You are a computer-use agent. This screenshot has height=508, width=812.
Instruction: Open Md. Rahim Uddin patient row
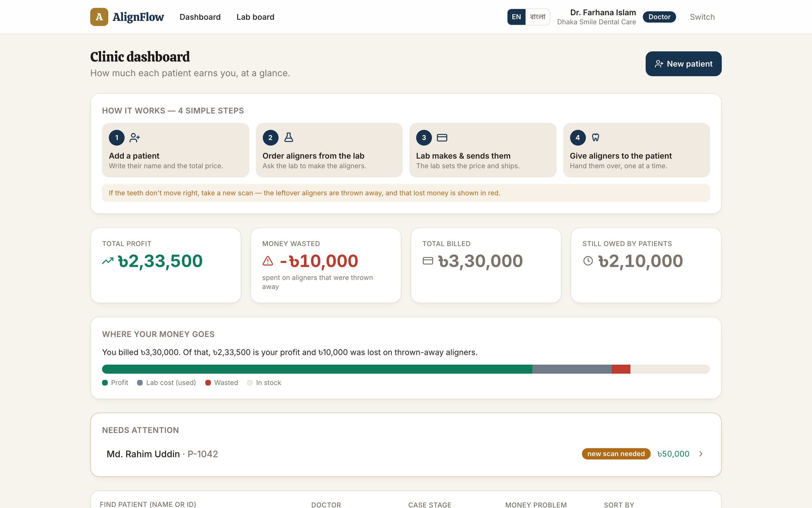point(406,454)
